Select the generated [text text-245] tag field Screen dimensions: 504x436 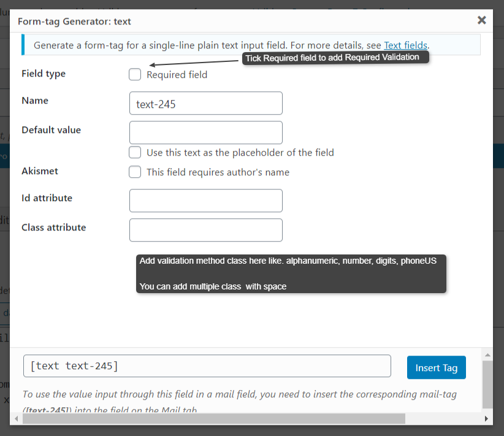[207, 366]
